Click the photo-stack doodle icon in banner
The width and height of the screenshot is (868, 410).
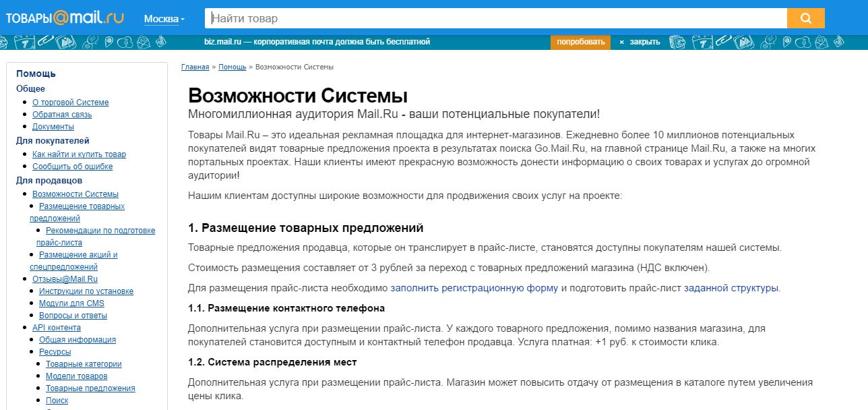[66, 42]
